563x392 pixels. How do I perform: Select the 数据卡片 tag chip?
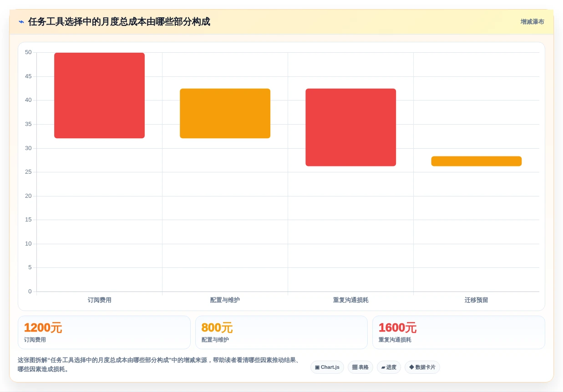tap(422, 367)
